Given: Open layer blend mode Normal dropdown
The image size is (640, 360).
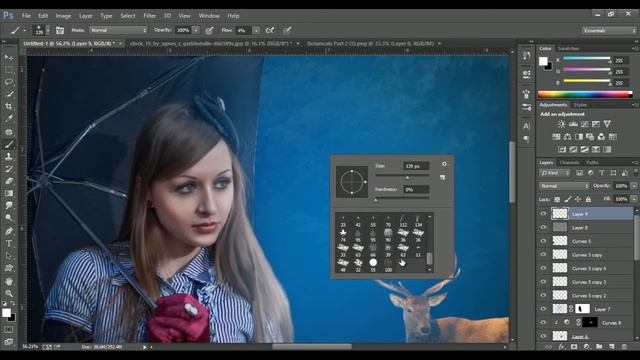Looking at the screenshot, I should click(x=564, y=186).
